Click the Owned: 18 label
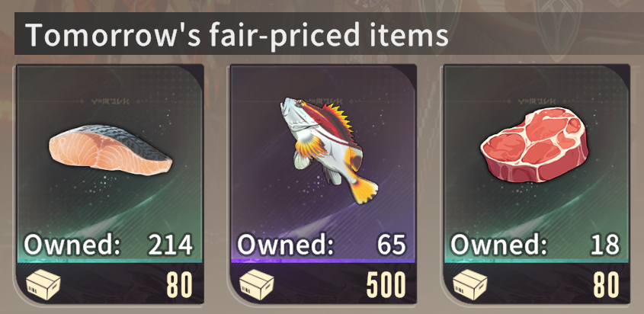644x314 pixels. (x=535, y=245)
